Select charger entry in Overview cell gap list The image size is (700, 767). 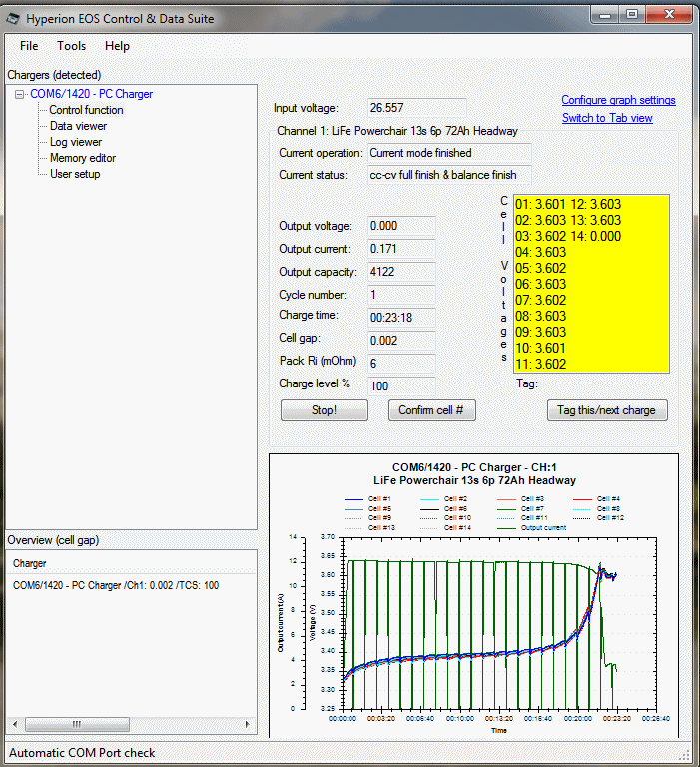pyautogui.click(x=116, y=585)
